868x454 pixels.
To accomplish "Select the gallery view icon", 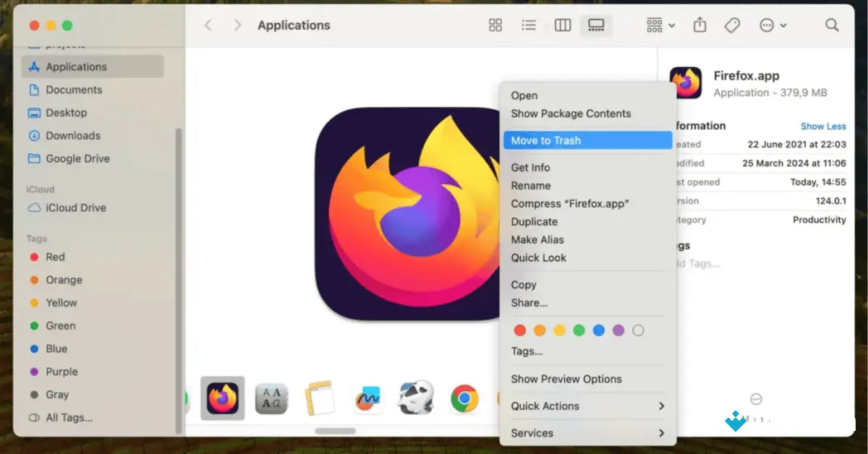I will click(595, 25).
